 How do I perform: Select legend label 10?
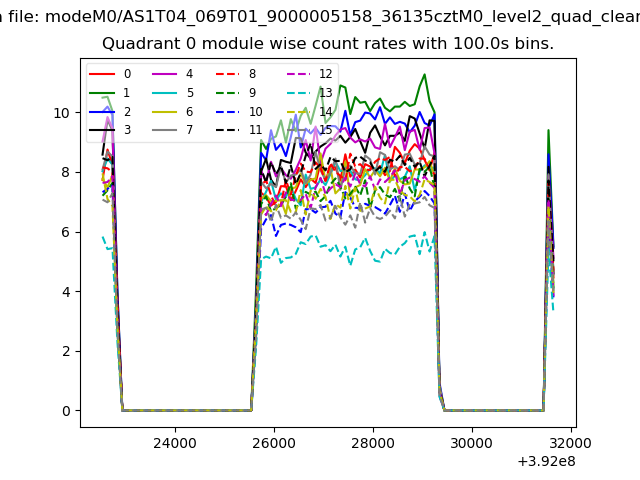[255, 112]
